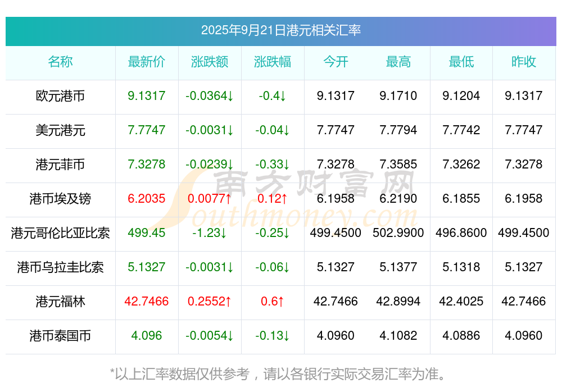The image size is (562, 392).
Task: Click the highest value 6.2190
Action: click(x=398, y=198)
